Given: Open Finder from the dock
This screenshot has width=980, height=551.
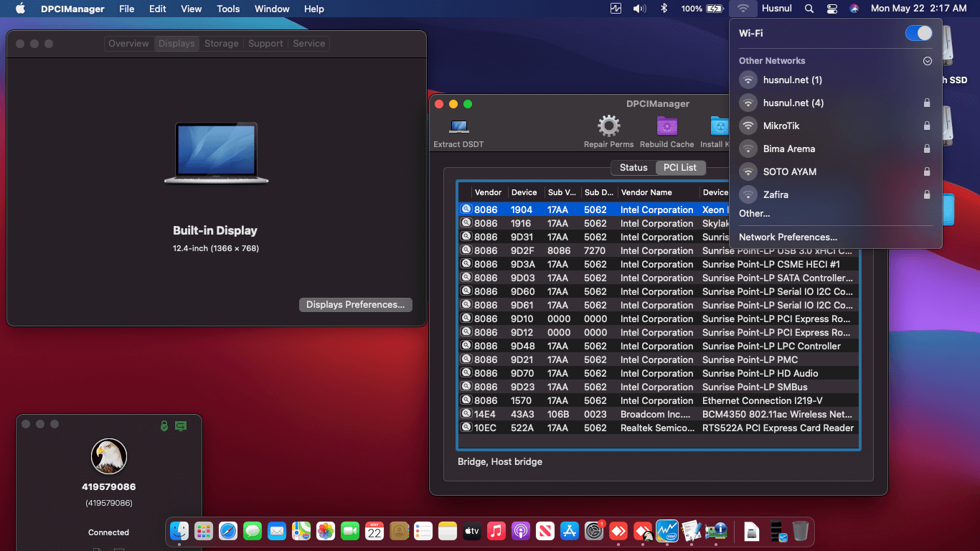Looking at the screenshot, I should [179, 531].
